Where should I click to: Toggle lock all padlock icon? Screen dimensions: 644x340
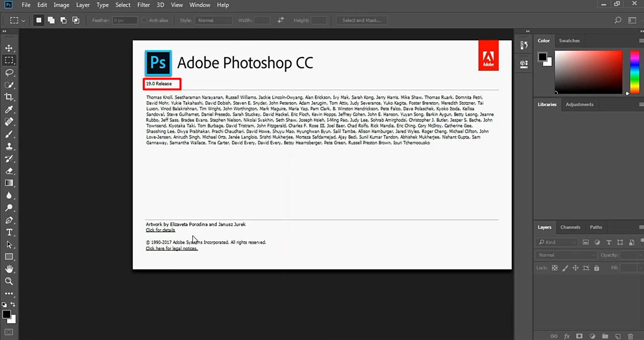pos(597,268)
